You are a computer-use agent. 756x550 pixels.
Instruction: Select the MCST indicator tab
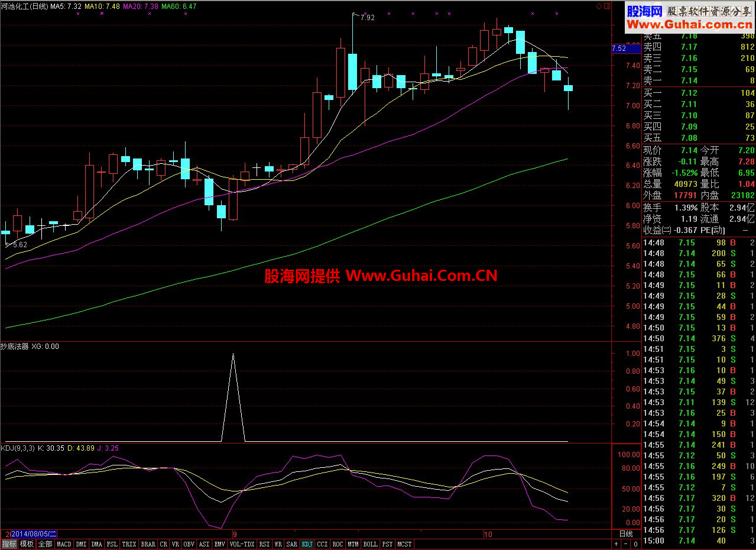[404, 543]
